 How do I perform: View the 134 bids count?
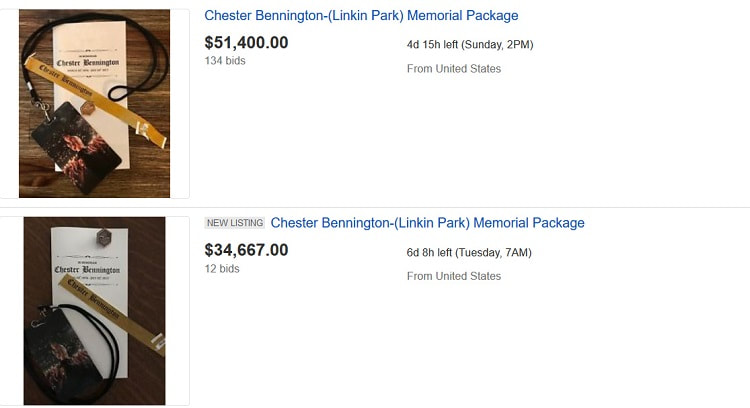(225, 61)
